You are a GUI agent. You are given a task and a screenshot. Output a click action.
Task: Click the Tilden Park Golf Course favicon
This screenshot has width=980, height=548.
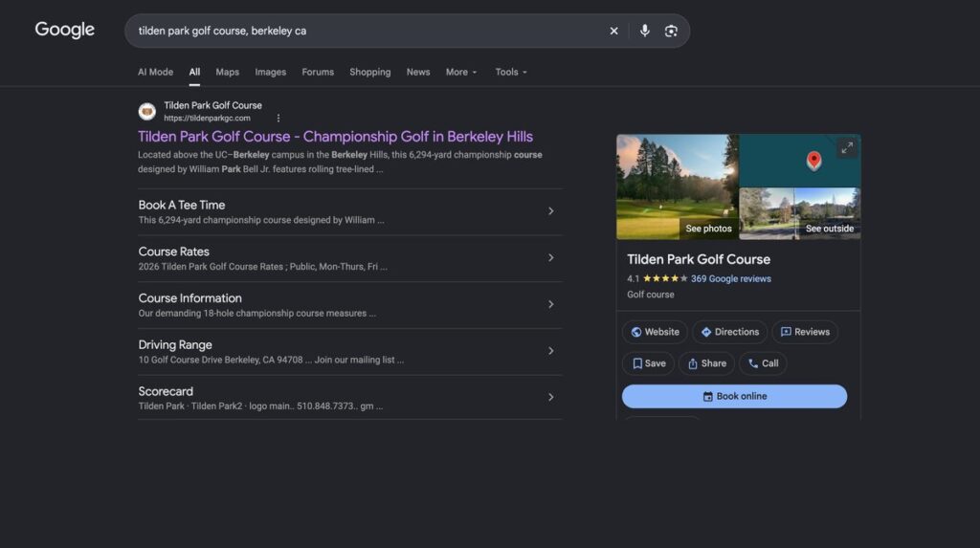point(146,111)
